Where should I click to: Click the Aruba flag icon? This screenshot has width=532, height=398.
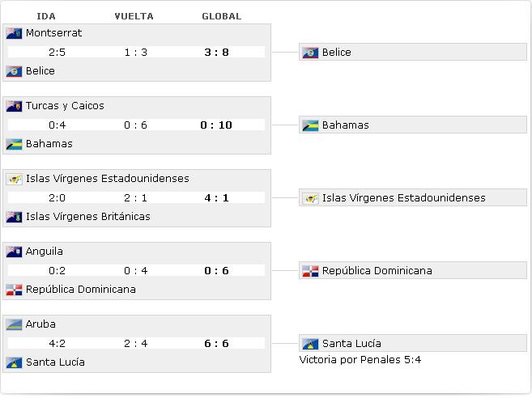(x=14, y=324)
